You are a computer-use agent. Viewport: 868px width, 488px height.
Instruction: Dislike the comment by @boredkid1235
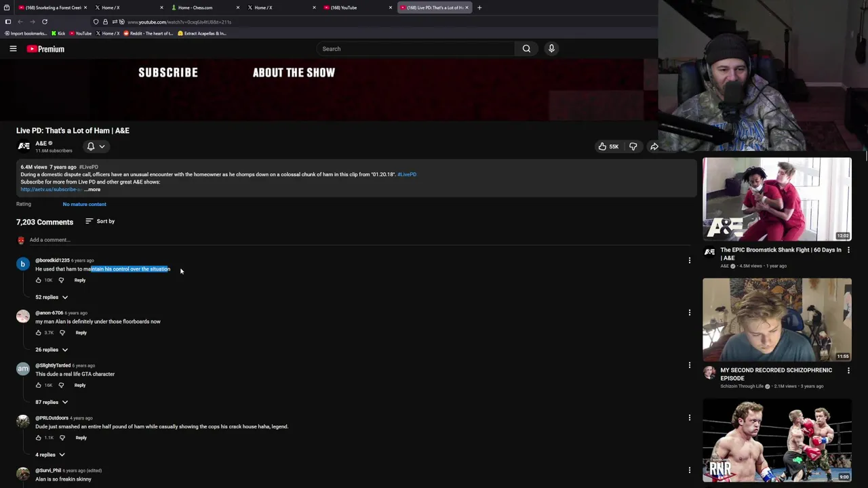61,280
